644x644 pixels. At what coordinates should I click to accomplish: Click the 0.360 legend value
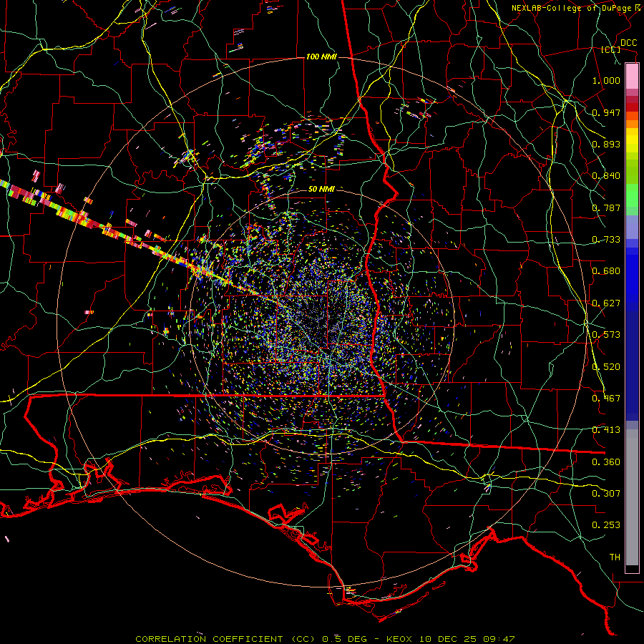606,462
